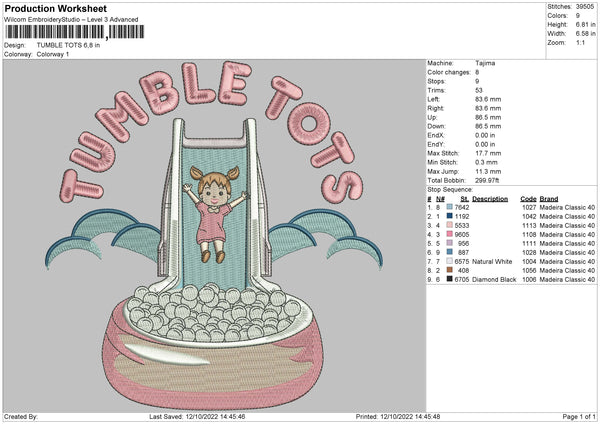
Task: Click the blue swatch beside 887
Action: pyautogui.click(x=450, y=252)
